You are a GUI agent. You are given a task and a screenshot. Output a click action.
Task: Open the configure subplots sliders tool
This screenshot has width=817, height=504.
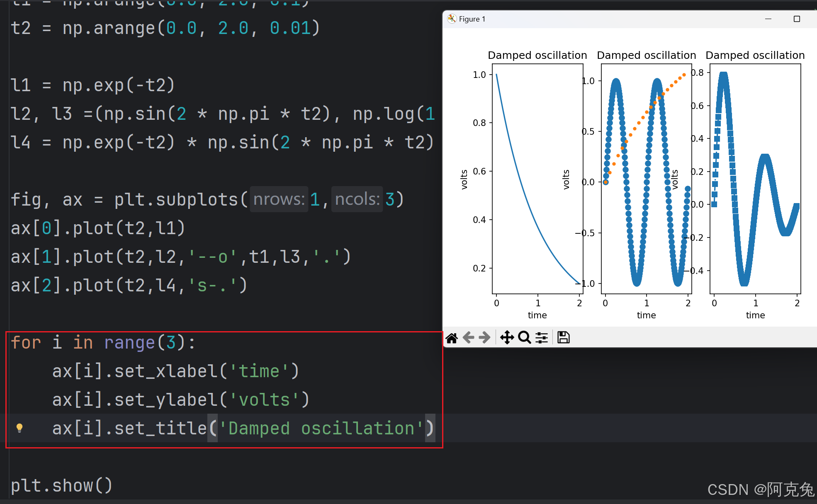[541, 337]
